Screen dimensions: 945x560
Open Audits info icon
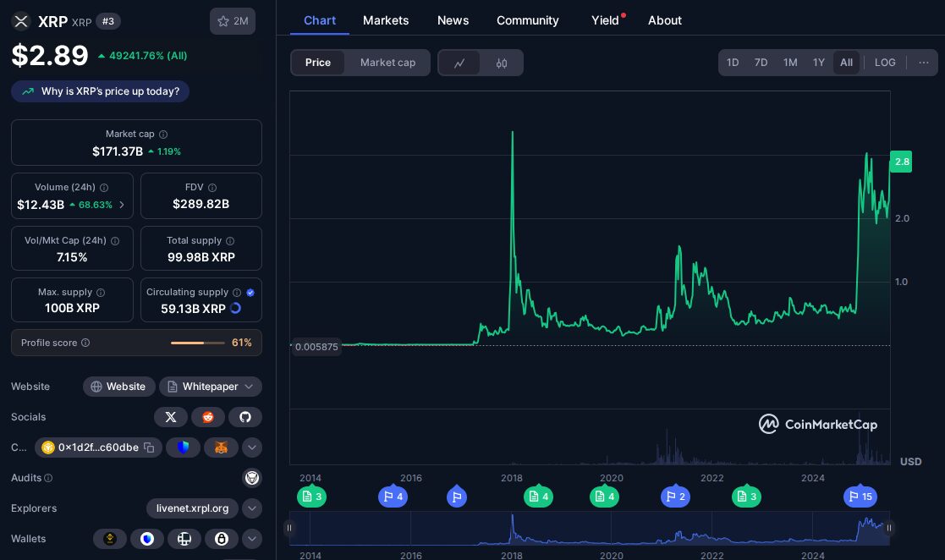tap(48, 478)
